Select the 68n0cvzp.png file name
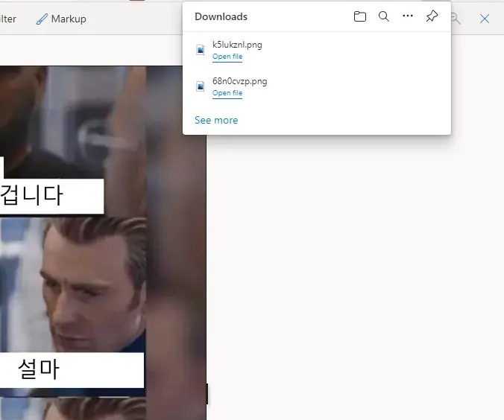Image resolution: width=504 pixels, height=420 pixels. [240, 81]
